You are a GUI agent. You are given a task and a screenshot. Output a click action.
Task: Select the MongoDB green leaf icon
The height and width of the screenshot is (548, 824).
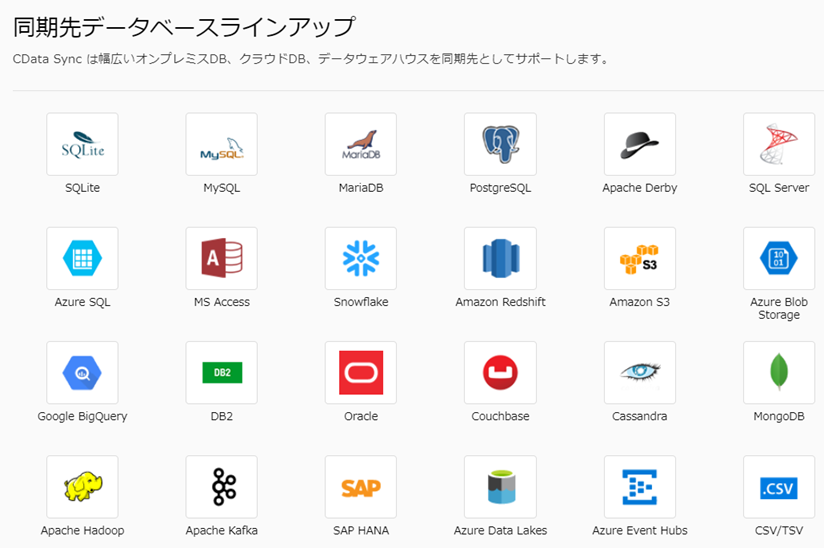[x=779, y=373]
